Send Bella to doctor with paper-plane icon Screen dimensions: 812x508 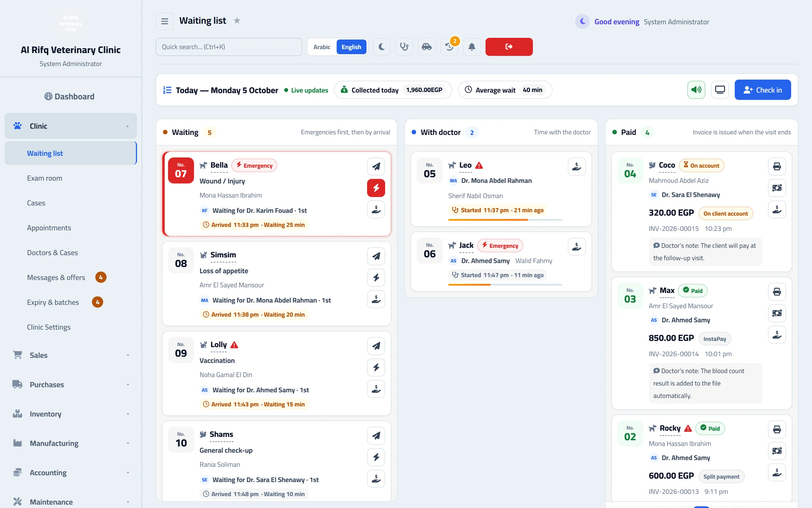point(376,166)
